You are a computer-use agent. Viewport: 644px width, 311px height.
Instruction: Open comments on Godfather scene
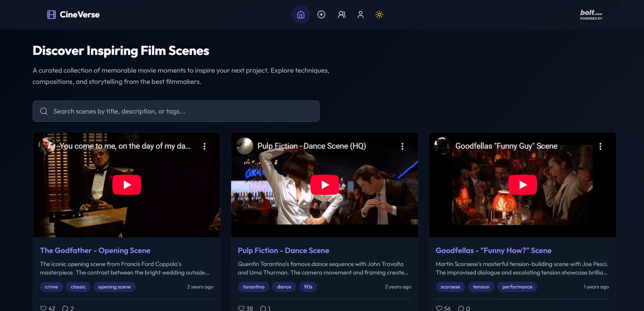click(65, 308)
